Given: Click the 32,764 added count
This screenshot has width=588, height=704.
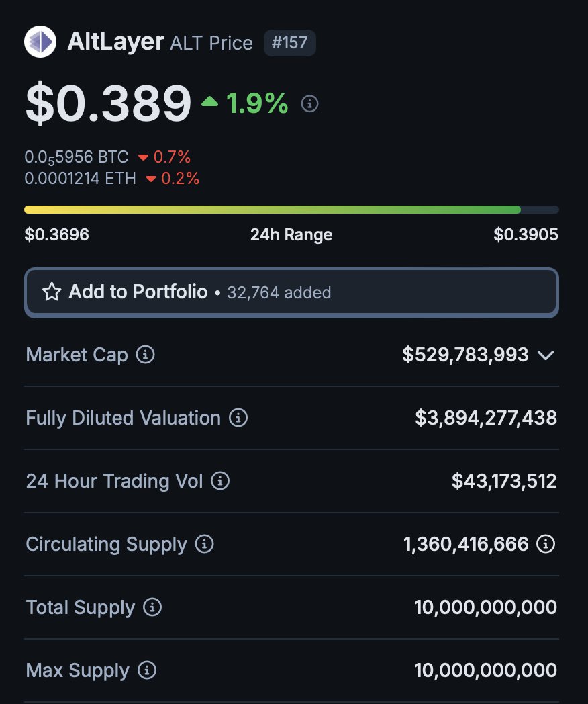Looking at the screenshot, I should pos(279,293).
